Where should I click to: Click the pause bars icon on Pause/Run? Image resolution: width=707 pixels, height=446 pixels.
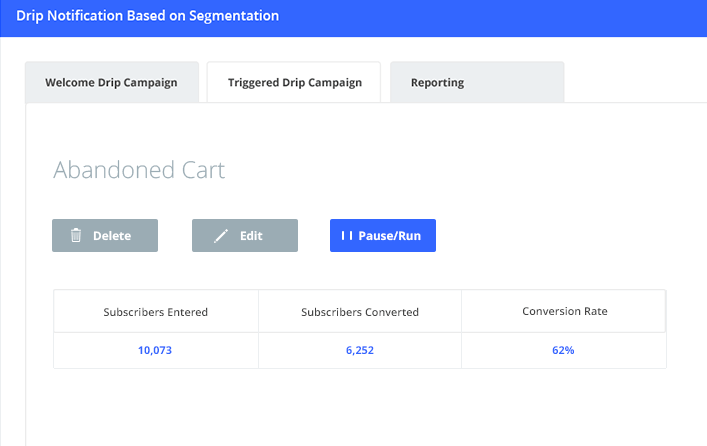pos(347,236)
